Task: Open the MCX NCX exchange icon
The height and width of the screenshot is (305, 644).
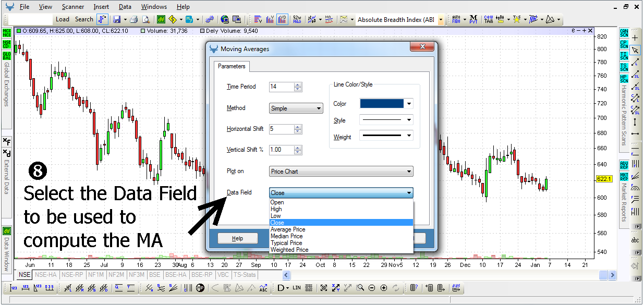Action: [7, 33]
